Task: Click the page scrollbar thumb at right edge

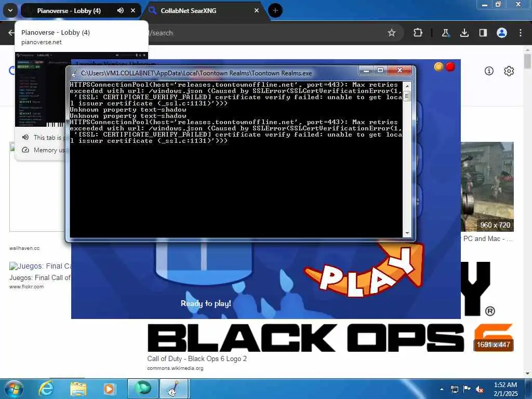Action: point(528,61)
